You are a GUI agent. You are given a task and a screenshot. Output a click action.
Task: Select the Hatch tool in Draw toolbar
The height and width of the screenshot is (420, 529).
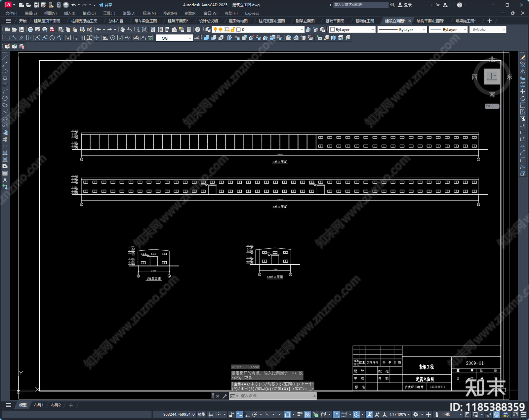pos(5,153)
